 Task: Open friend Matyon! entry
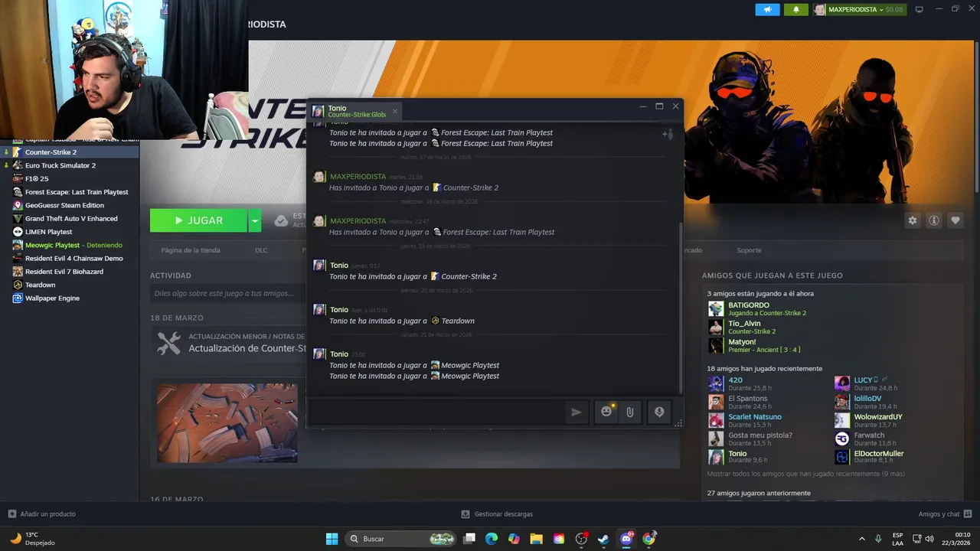point(763,345)
